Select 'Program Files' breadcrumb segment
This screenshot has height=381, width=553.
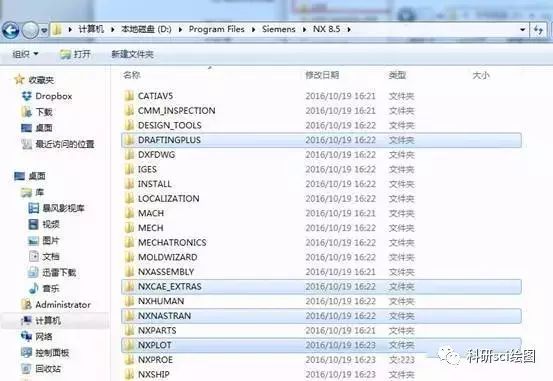tap(217, 29)
